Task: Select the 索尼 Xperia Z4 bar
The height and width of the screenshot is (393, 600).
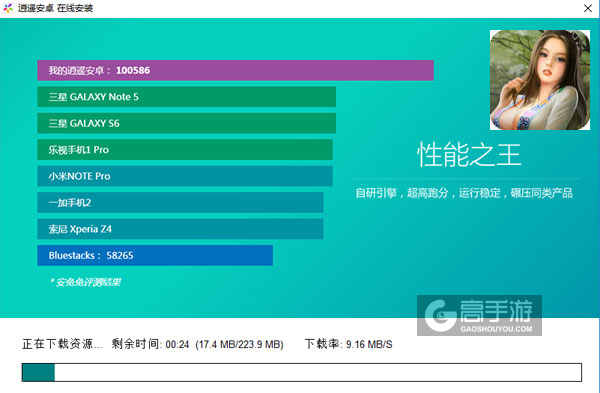Action: pos(180,229)
